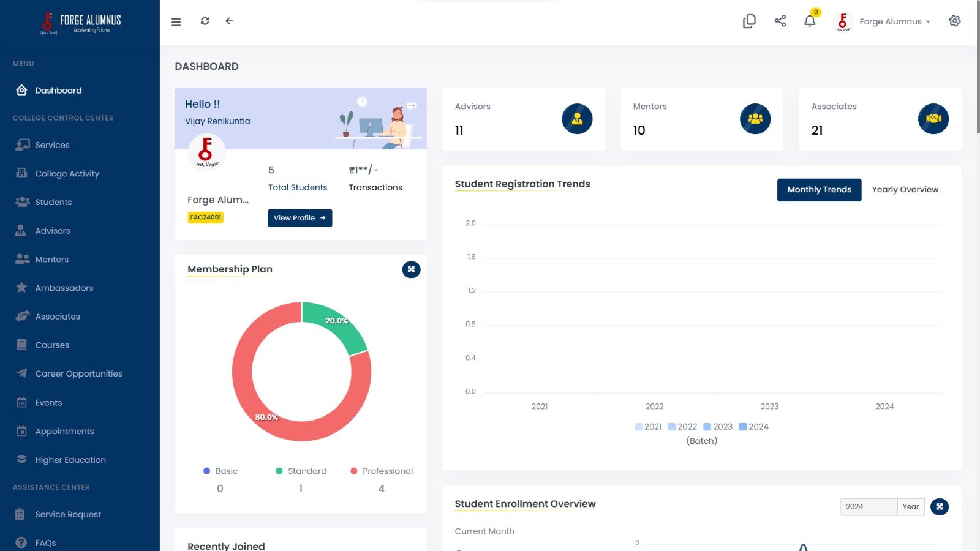Click the 2024 year input field
The image size is (980, 551).
click(868, 507)
